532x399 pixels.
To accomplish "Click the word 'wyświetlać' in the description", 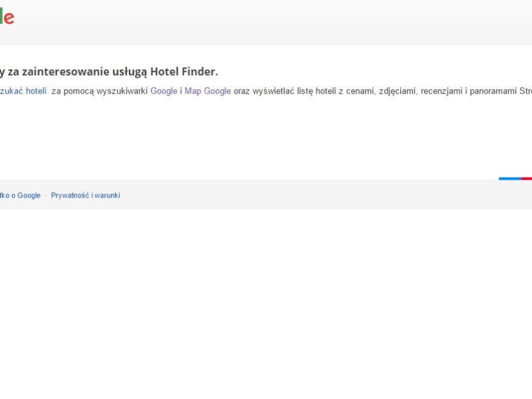I will 273,91.
